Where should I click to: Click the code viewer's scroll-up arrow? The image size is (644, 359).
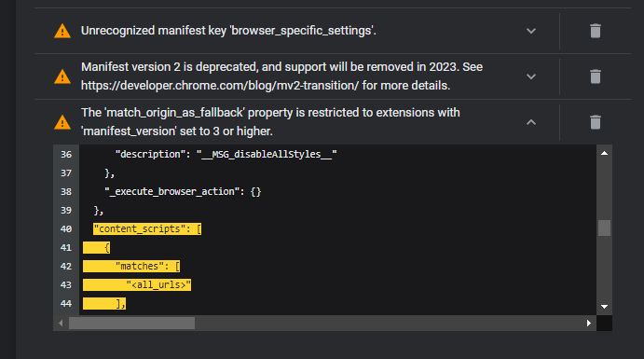coord(604,153)
